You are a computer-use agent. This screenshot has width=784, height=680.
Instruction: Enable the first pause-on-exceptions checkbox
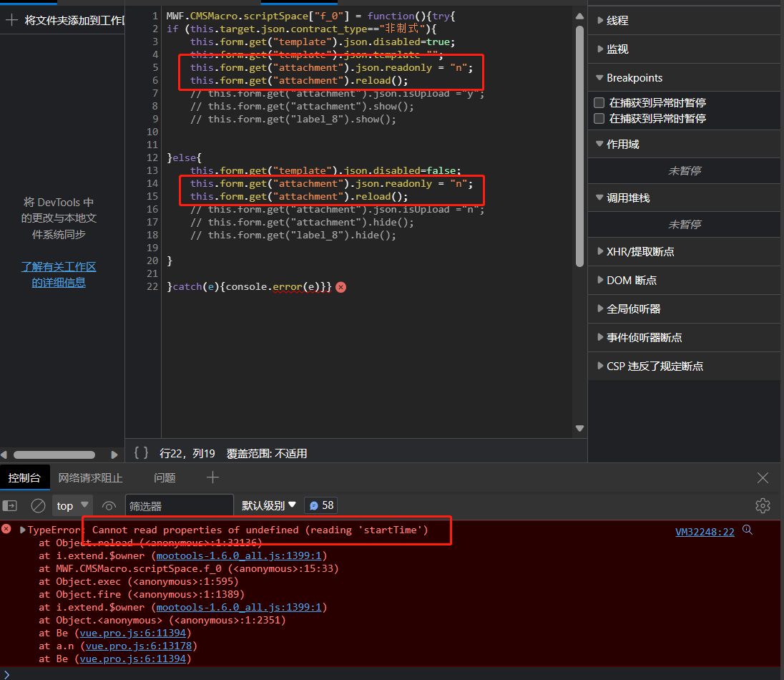(x=599, y=102)
